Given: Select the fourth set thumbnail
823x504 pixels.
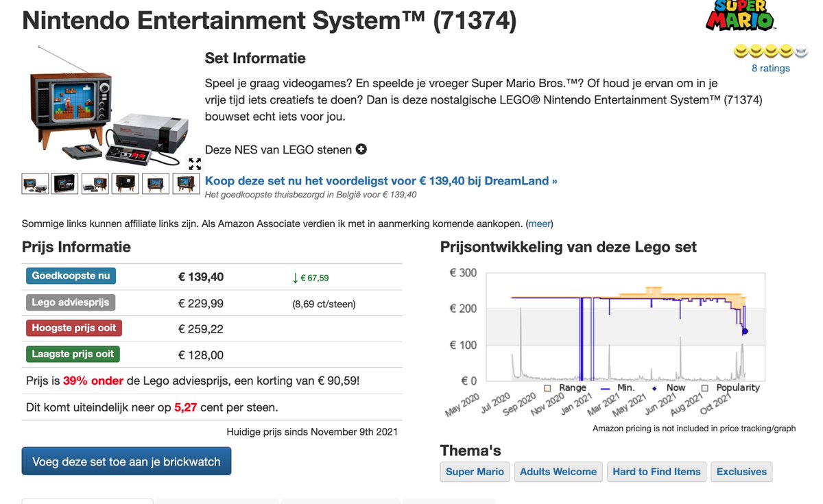Looking at the screenshot, I should click(126, 184).
